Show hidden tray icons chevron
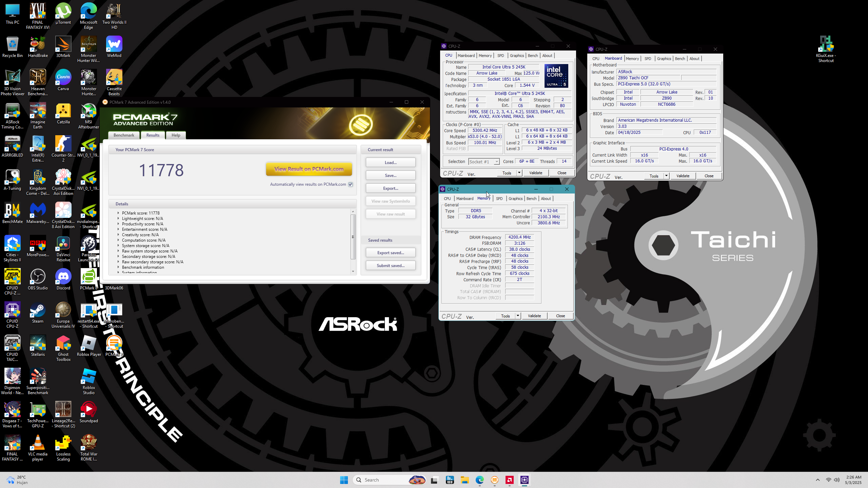The image size is (868, 488). coord(817,480)
